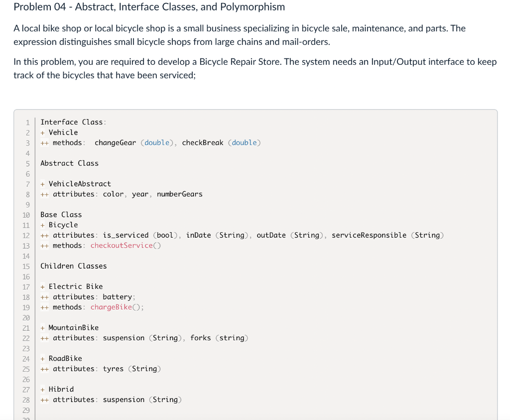Click the "Interface Class:" code line

73,122
